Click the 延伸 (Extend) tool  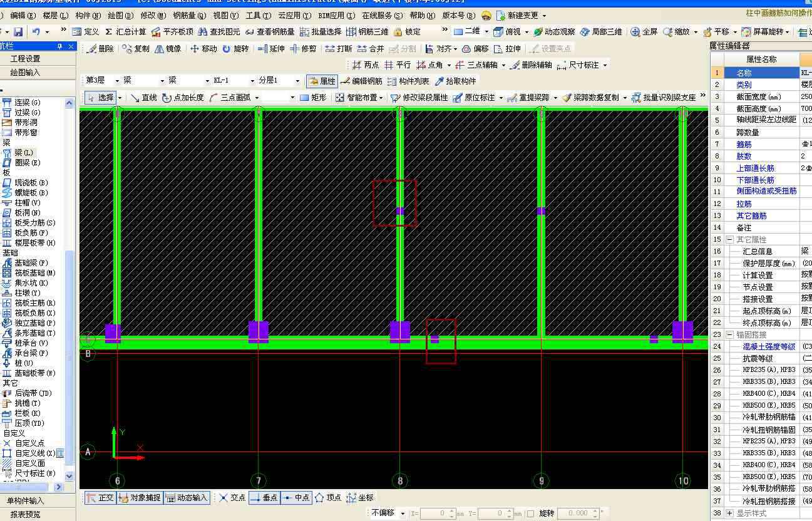click(x=271, y=49)
